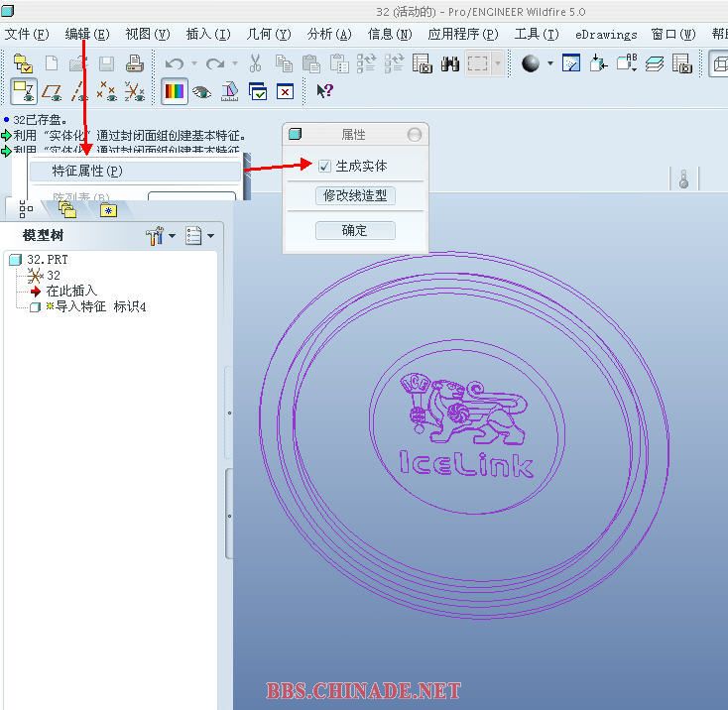The image size is (728, 710).
Task: Switch to the folder browser navigator tab
Action: coord(67,210)
